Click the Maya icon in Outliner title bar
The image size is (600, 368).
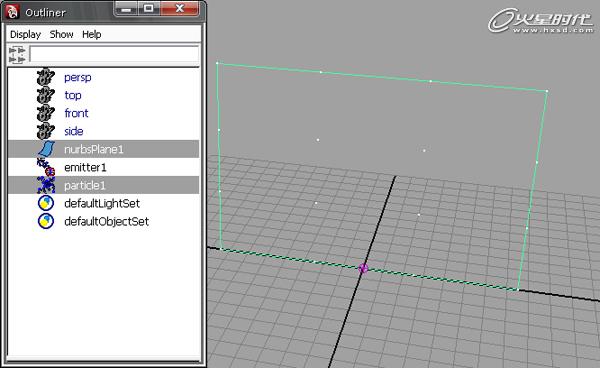(12, 12)
